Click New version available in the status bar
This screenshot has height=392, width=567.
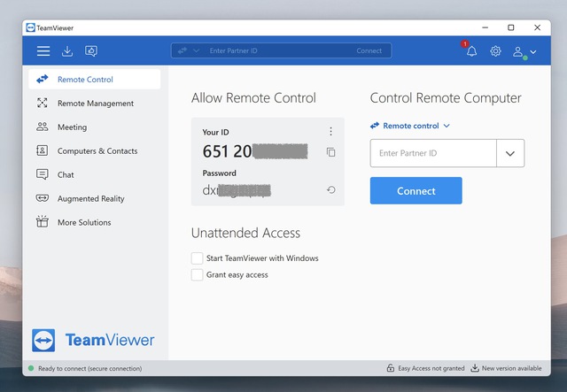coord(512,368)
